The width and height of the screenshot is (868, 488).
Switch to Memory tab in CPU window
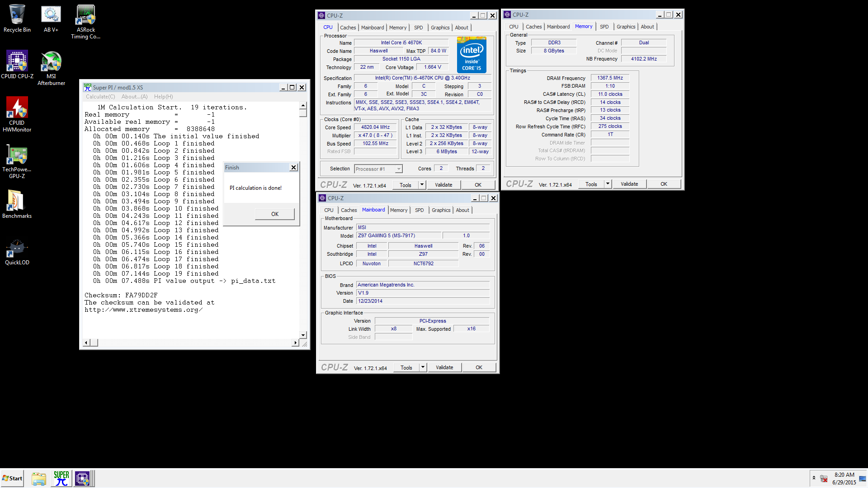pyautogui.click(x=397, y=28)
